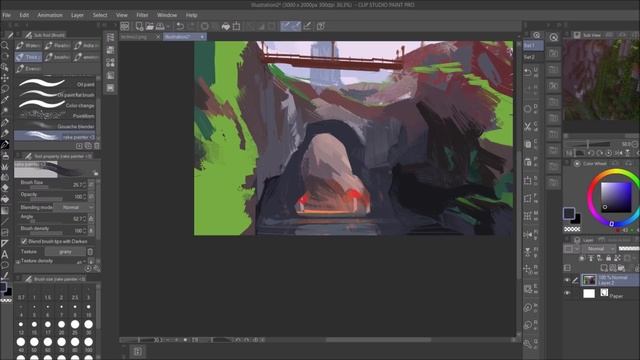Switch to the Set 2 quick access tab
Viewport: 640px width, 360px height.
coord(533,57)
